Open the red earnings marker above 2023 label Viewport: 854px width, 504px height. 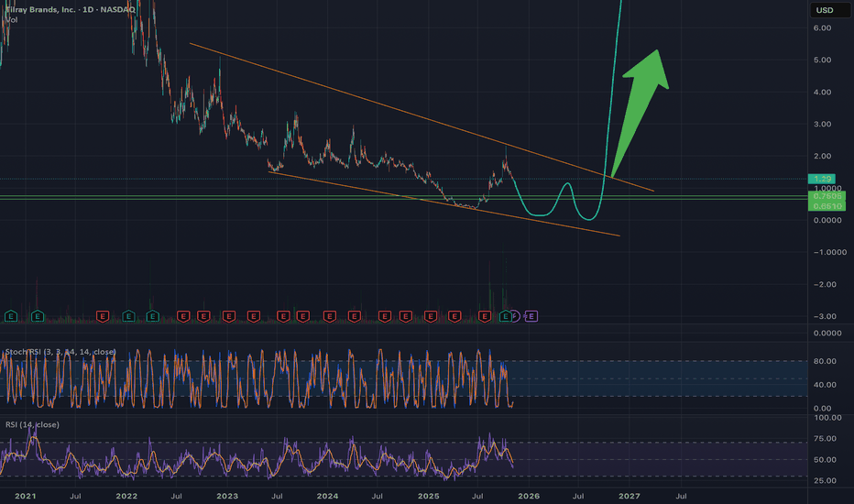(x=229, y=316)
